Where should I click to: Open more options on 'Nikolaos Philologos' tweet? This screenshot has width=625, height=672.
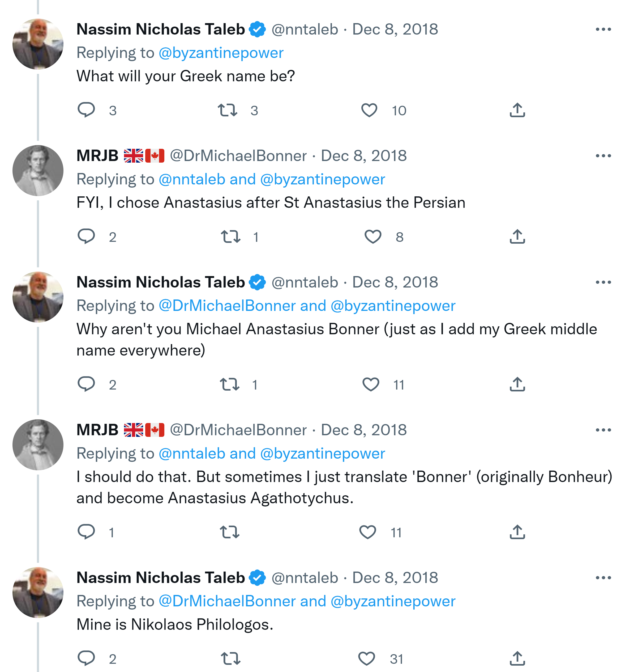(603, 578)
